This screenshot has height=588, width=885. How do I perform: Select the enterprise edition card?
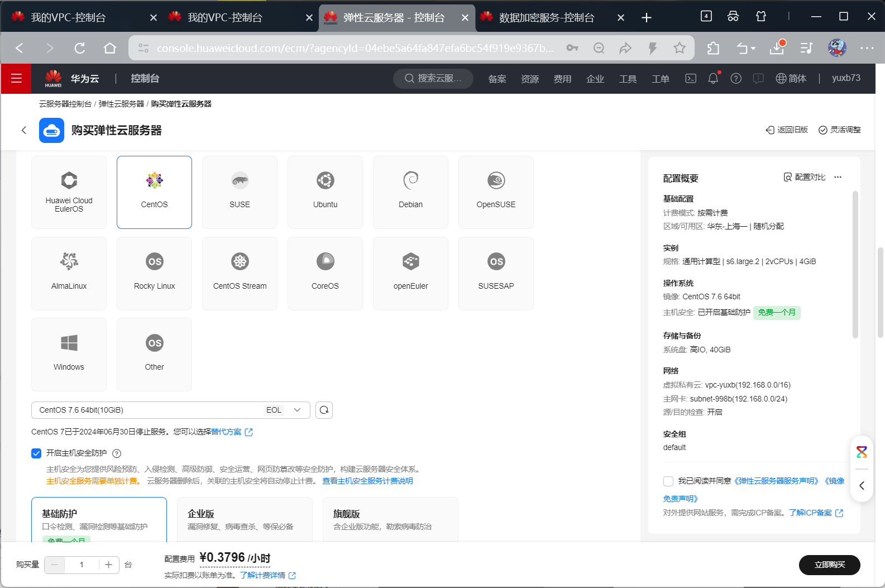245,519
